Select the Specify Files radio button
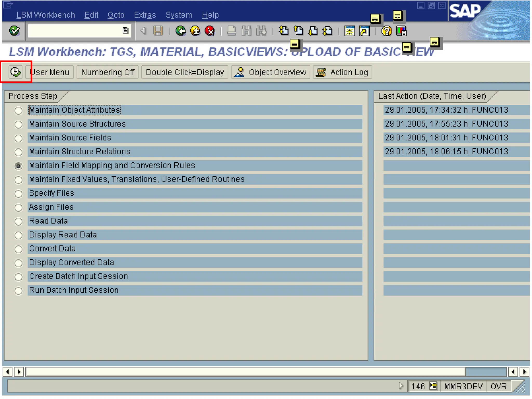The height and width of the screenshot is (399, 532). pyautogui.click(x=18, y=194)
